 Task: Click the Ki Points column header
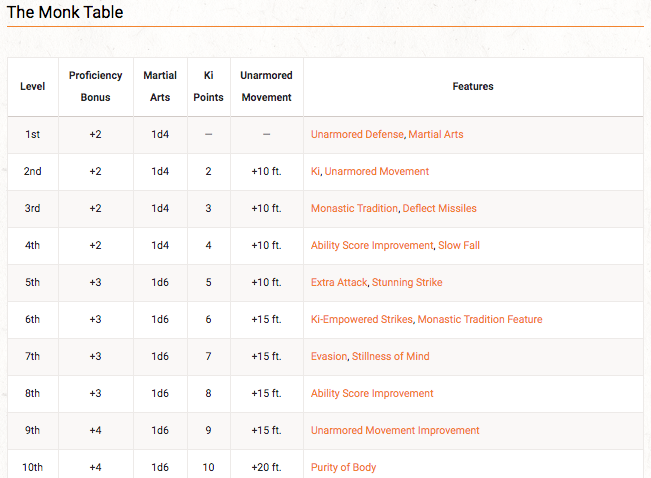pyautogui.click(x=208, y=86)
